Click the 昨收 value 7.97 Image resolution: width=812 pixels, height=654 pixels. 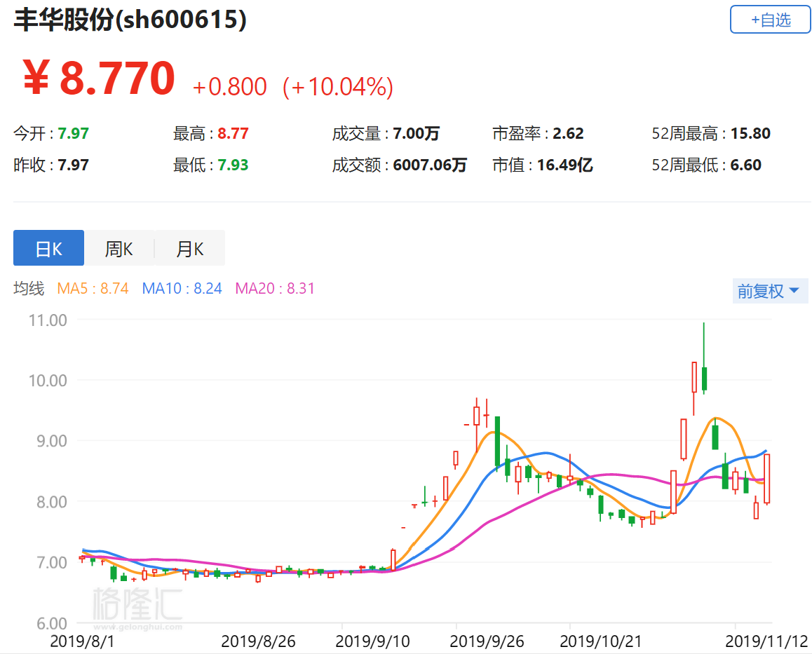click(73, 165)
